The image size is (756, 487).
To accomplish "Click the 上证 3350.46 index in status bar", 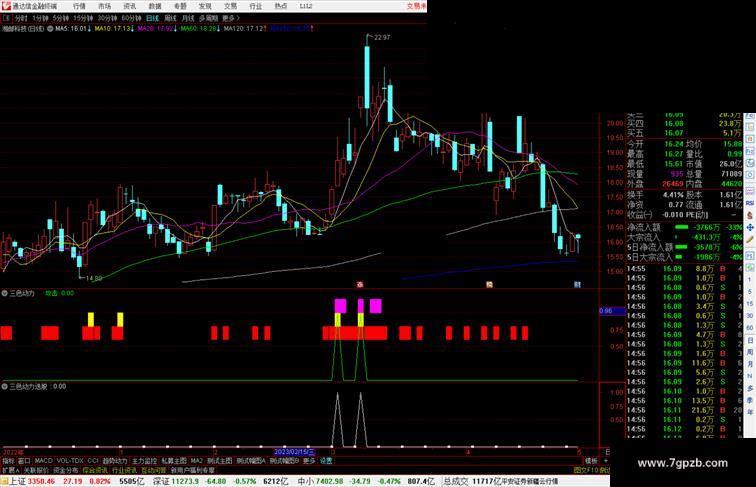I will coord(32,481).
